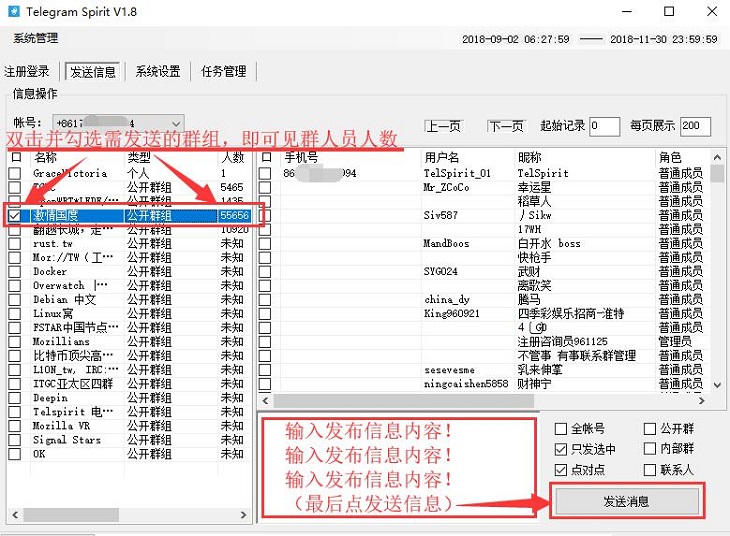Check the Mr_ZCoCo member checkbox
The image size is (730, 536).
coord(265,187)
